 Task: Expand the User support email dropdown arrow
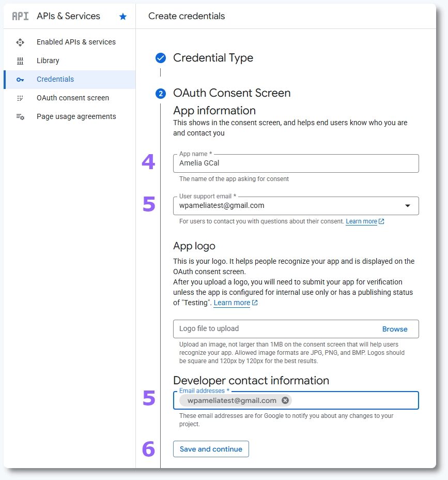(408, 206)
